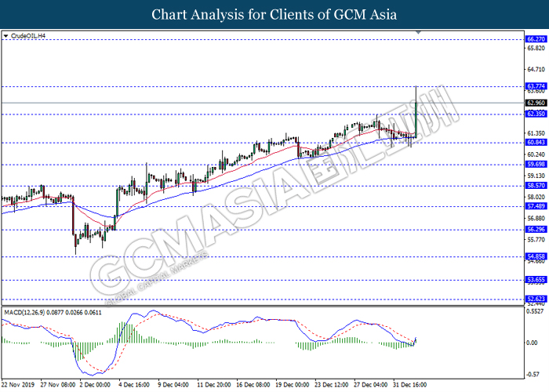The width and height of the screenshot is (549, 392).
Task: Click the 27 Dec 04:00 time label
Action: click(371, 385)
